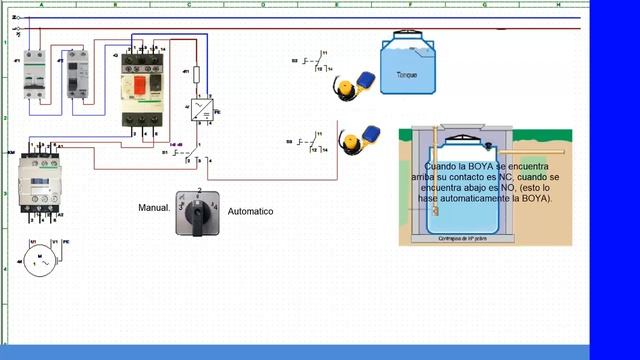
Task: Click the 'Automatico' label text
Action: point(250,211)
